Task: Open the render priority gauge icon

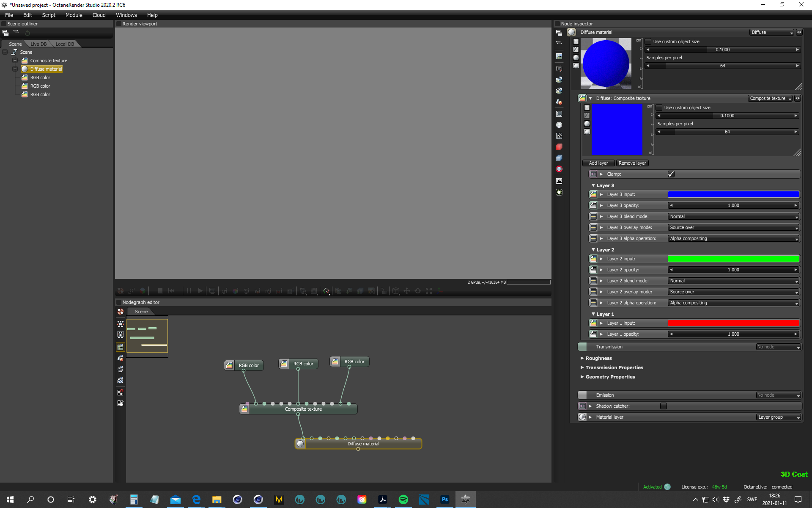Action: (326, 291)
